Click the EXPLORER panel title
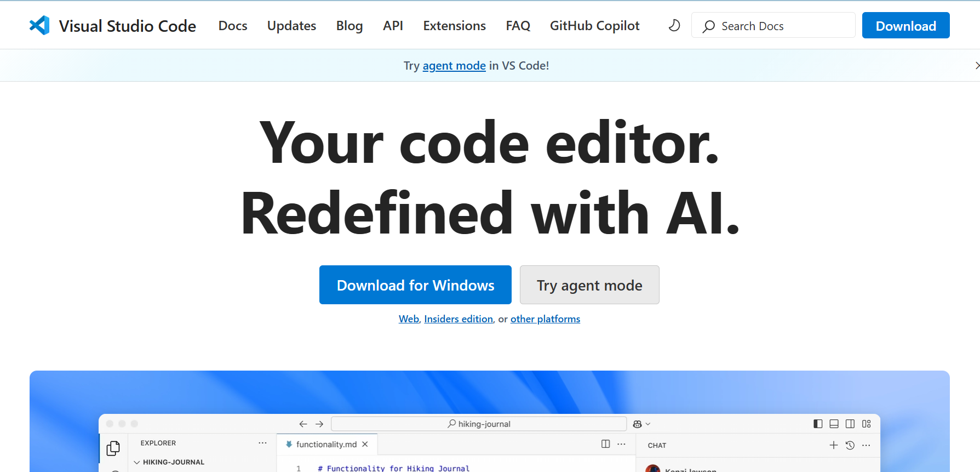Viewport: 980px width, 472px height. point(158,443)
